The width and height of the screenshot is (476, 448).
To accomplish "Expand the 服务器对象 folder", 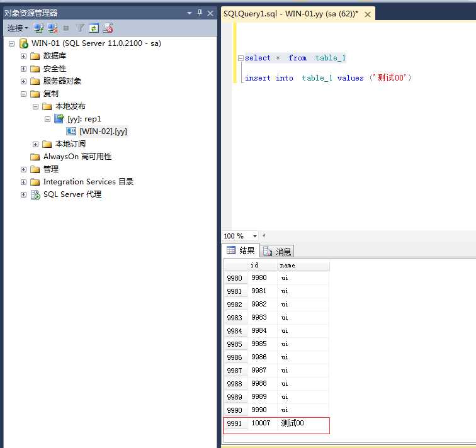I will 23,81.
